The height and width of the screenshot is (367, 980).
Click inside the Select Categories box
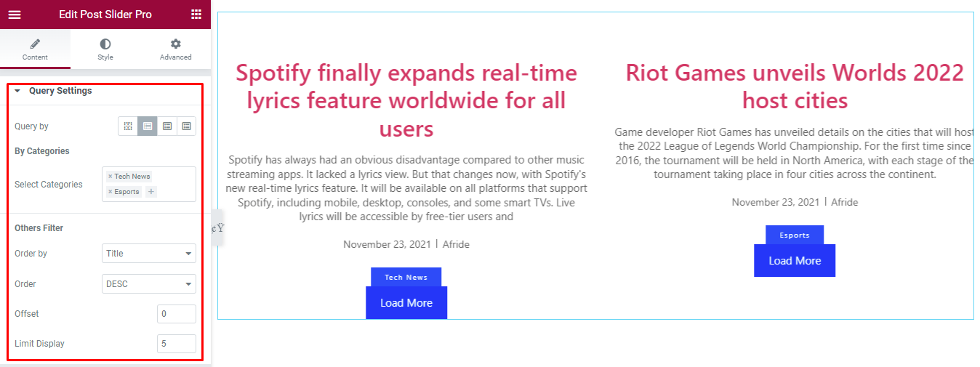(x=149, y=185)
